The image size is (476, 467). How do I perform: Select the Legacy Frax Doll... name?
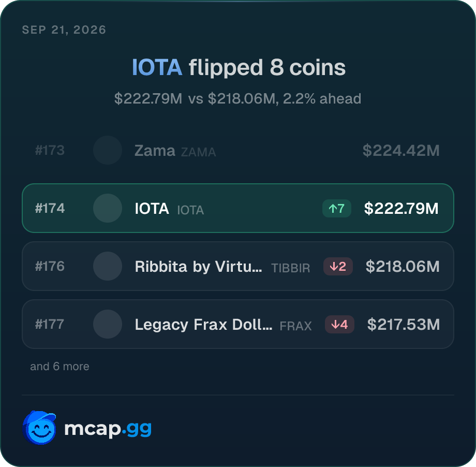[203, 325]
